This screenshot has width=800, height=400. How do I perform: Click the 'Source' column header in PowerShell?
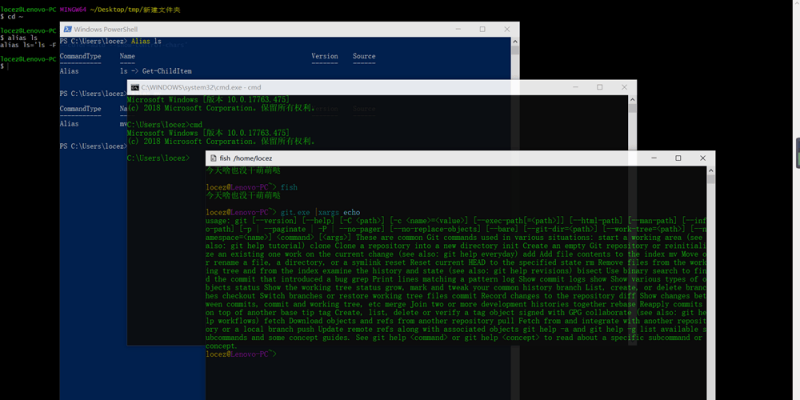(364, 56)
